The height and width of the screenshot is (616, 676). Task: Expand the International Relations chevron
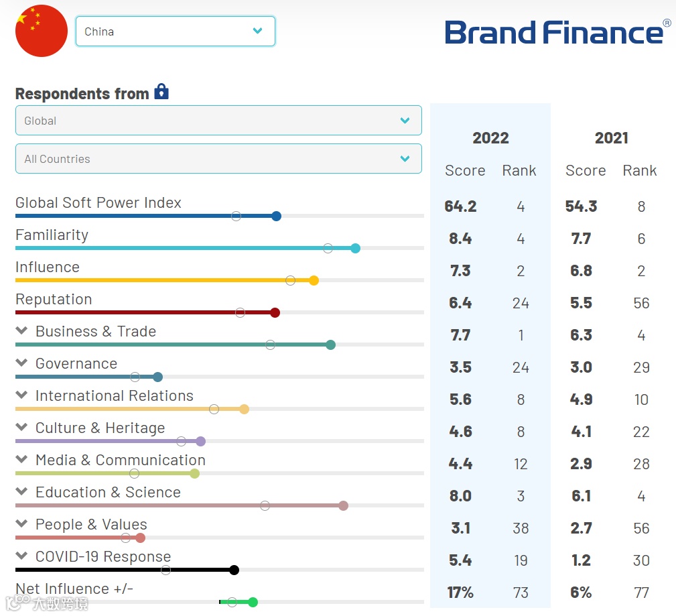pyautogui.click(x=21, y=395)
